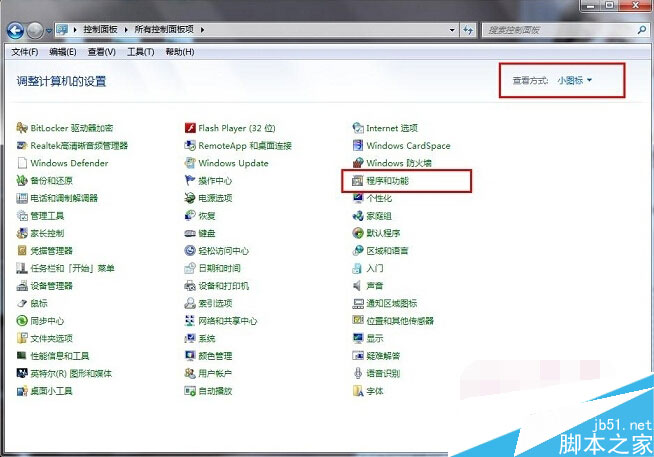Image resolution: width=654 pixels, height=457 pixels.
Task: Open the 性能信息和工具 link
Action: (x=60, y=356)
